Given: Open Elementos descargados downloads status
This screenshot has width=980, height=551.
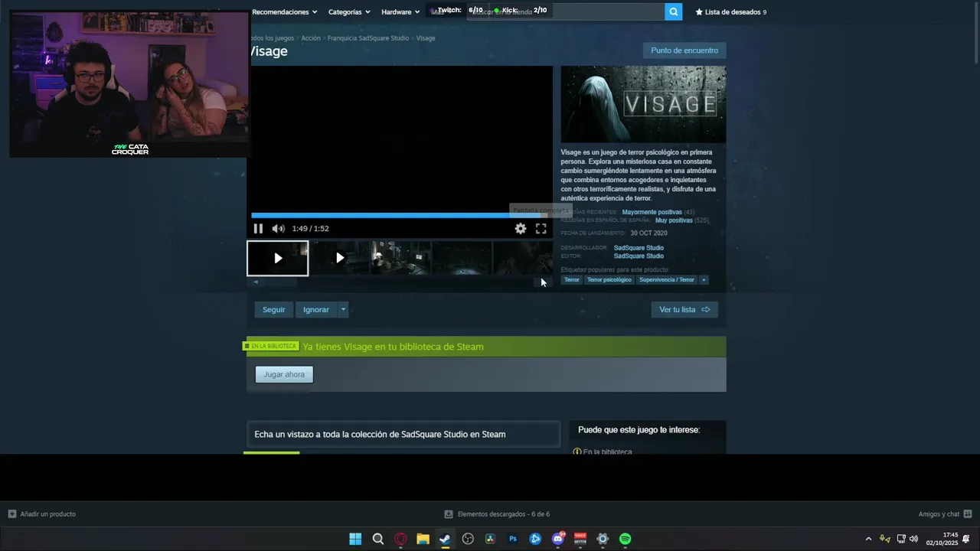Looking at the screenshot, I should (x=497, y=514).
